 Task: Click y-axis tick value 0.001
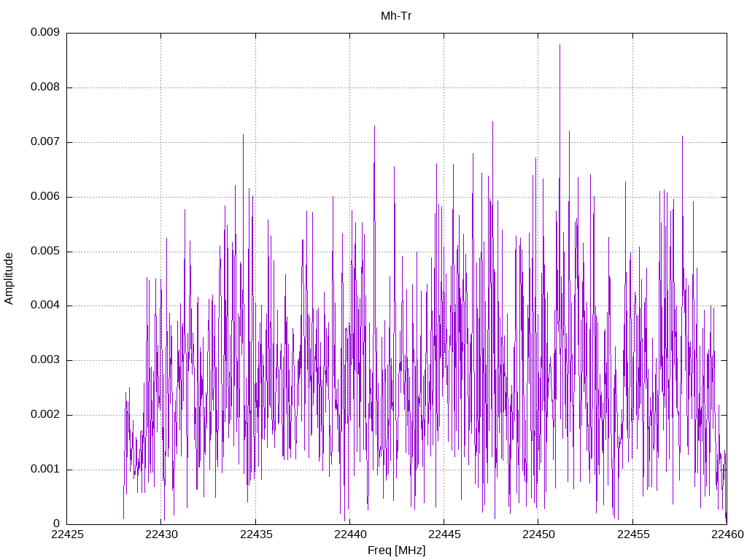(x=45, y=470)
